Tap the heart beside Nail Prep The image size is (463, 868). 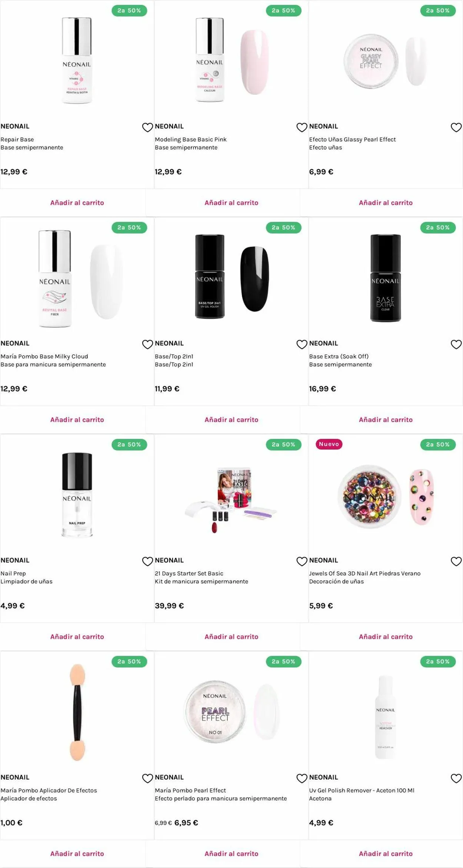point(147,561)
